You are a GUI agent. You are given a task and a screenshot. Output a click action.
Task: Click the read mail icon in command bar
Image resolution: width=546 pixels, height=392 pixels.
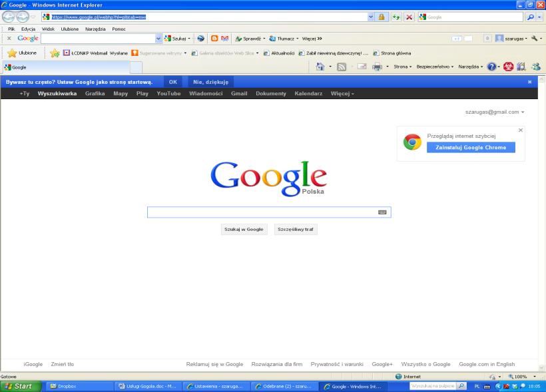[362, 67]
